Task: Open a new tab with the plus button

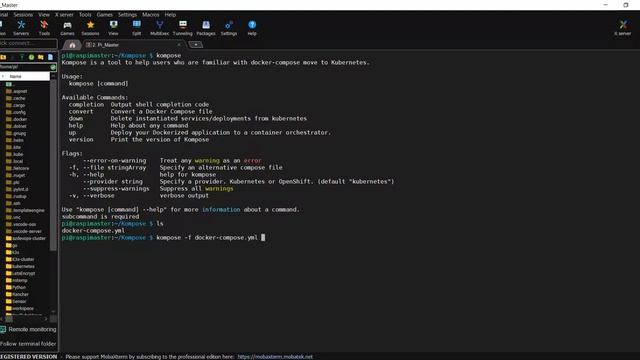Action: coord(196,44)
